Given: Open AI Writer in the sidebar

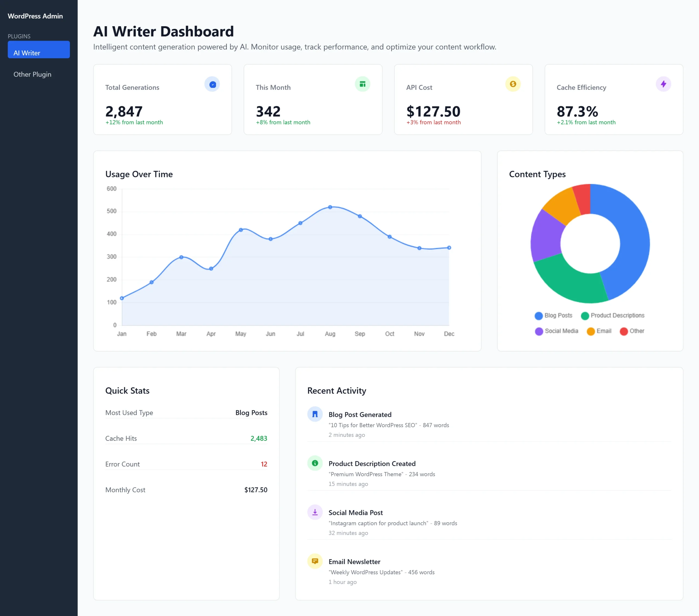Looking at the screenshot, I should click(39, 50).
